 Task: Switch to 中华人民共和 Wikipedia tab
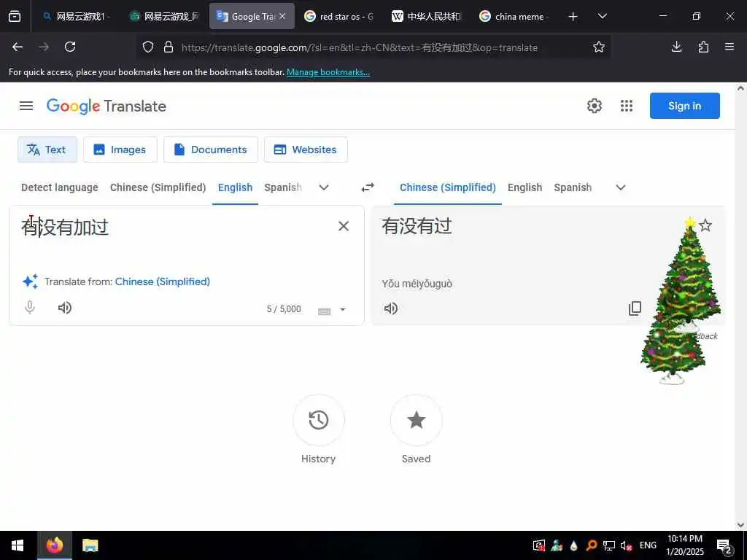(x=427, y=17)
